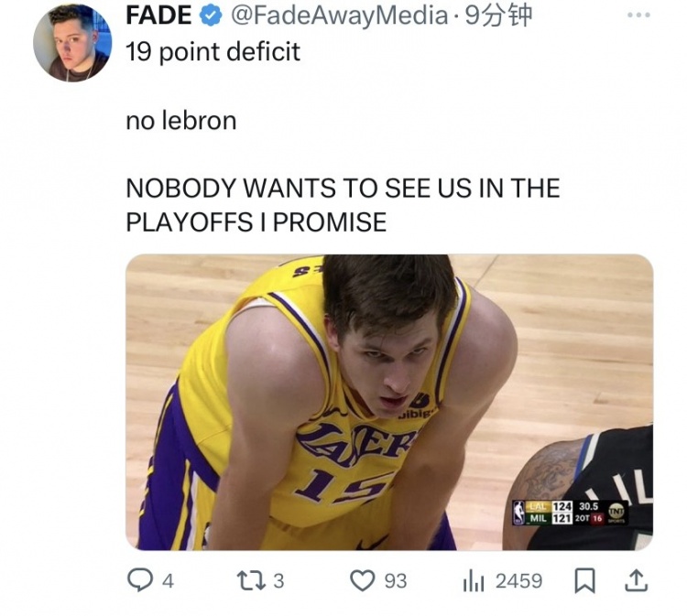Image resolution: width=687 pixels, height=616 pixels.
Task: Click the "19 point deficit" tweet text
Action: 213,51
